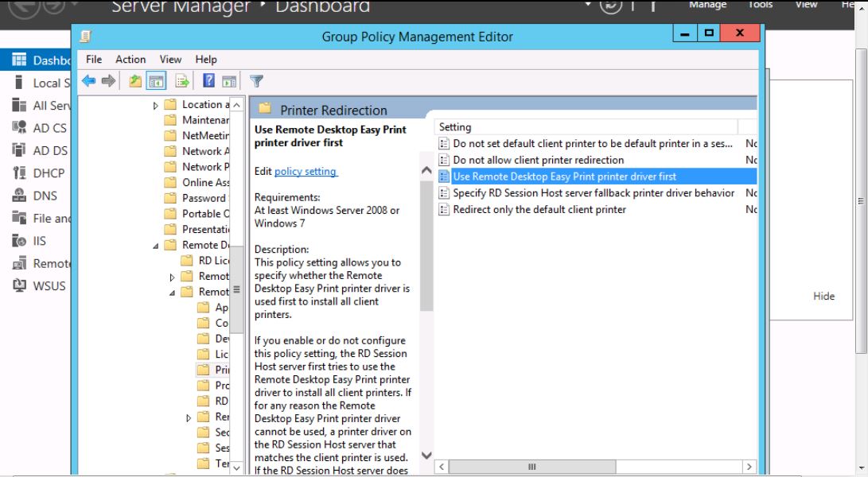Click the Back arrow toolbar icon
The height and width of the screenshot is (477, 868).
[x=88, y=80]
